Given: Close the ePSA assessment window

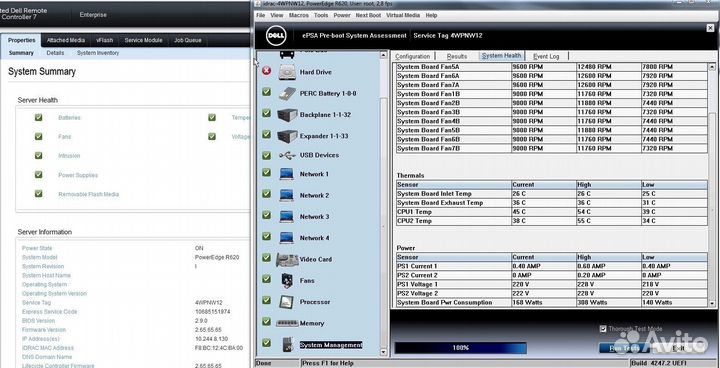Looking at the screenshot, I should 710,28.
